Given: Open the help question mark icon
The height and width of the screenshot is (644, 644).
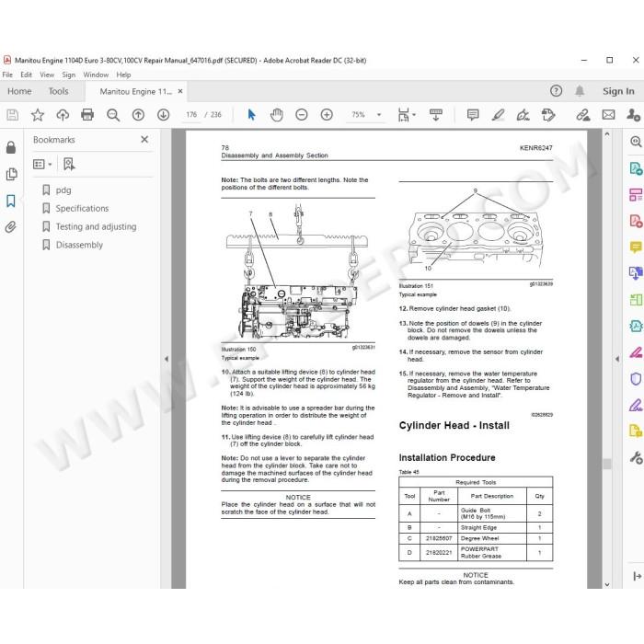Looking at the screenshot, I should tap(556, 91).
